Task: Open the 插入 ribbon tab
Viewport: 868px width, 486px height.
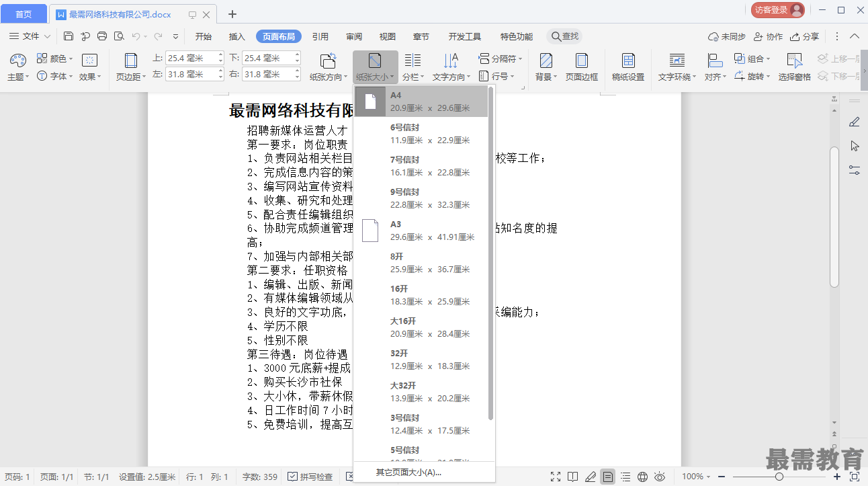Action: [x=236, y=36]
